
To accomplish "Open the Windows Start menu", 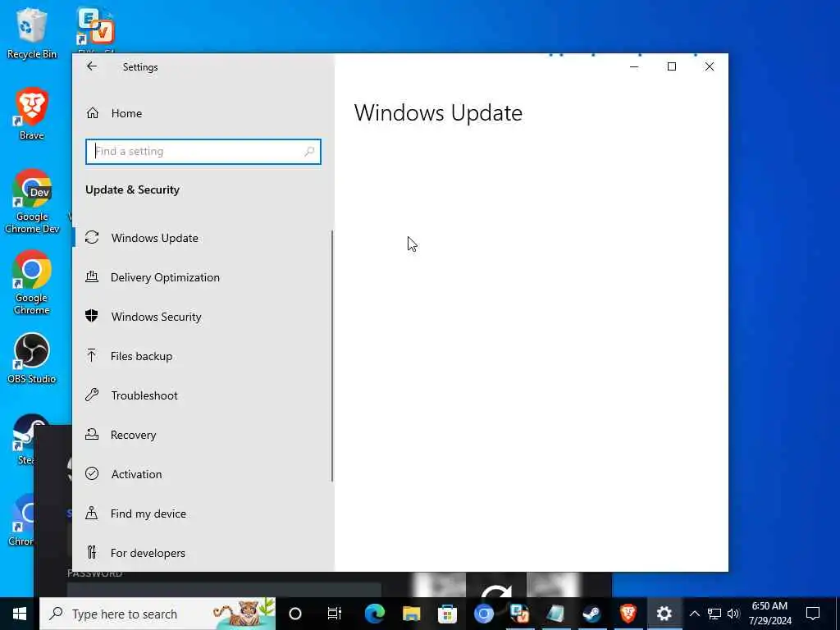I will [20, 614].
